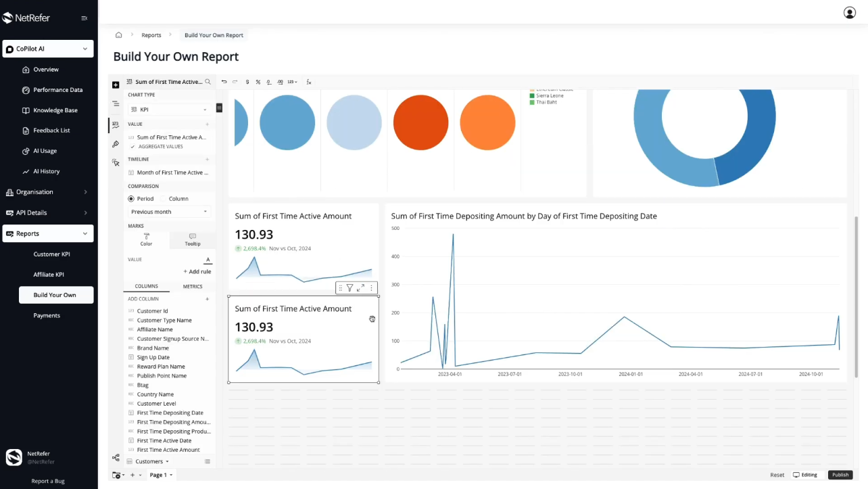
Task: Click the undo arrow in the toolbar
Action: tap(224, 82)
